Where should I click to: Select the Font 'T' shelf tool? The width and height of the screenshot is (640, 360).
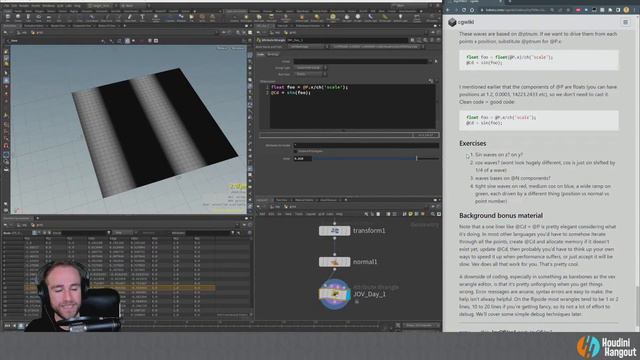pyautogui.click(x=142, y=17)
